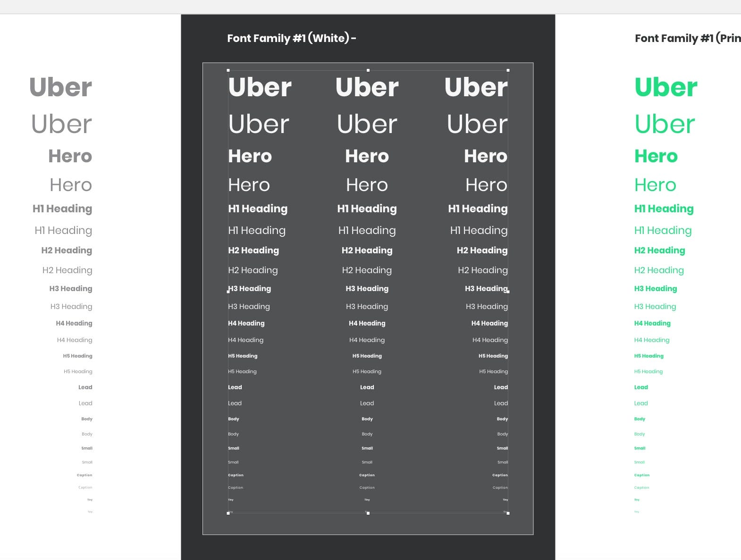The height and width of the screenshot is (560, 741).
Task: Pick the light gray 'H2 Heading' text
Action: 67,270
